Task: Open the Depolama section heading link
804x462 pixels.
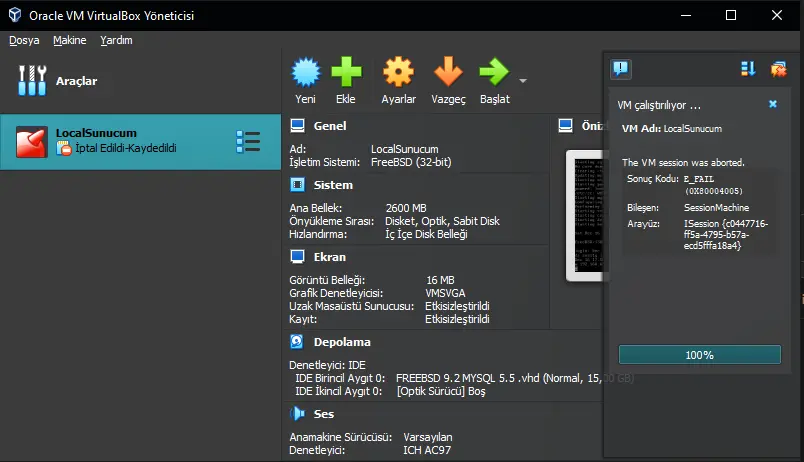Action: [x=342, y=342]
